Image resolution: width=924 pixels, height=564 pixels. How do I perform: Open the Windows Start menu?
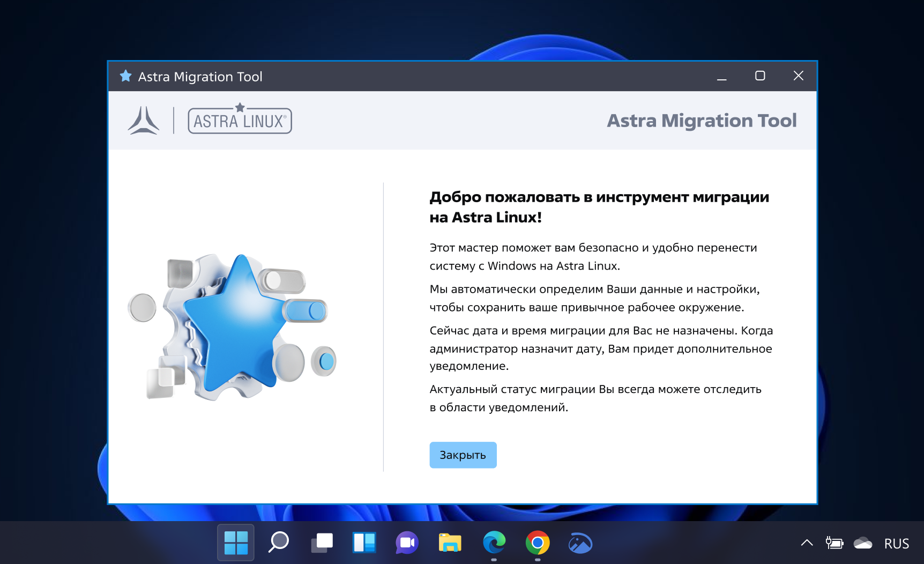tap(236, 543)
